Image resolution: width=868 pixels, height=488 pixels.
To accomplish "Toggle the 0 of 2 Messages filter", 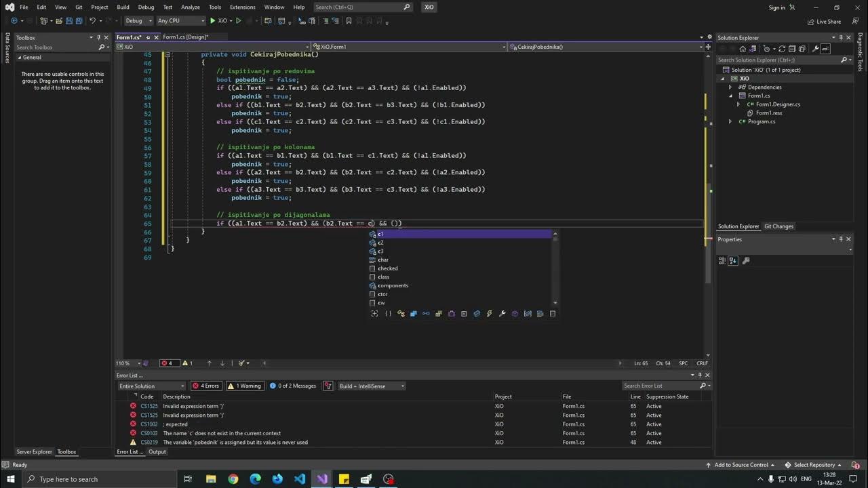I will tap(293, 386).
